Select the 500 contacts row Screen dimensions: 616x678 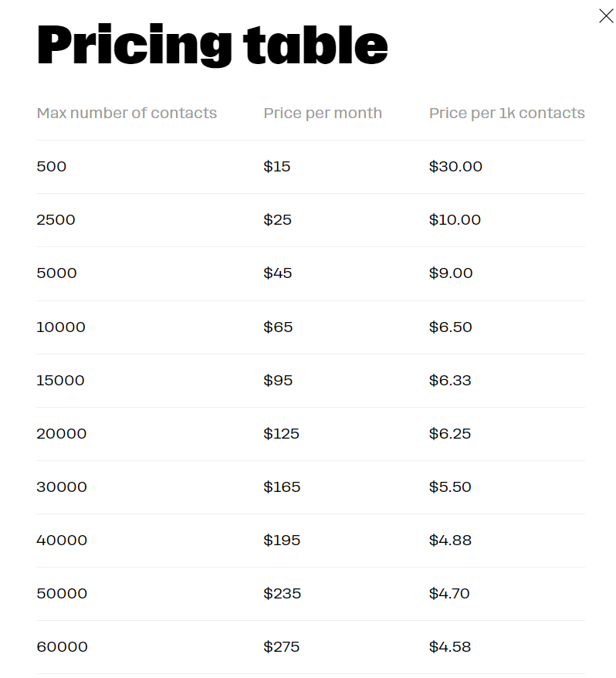pyautogui.click(x=51, y=167)
